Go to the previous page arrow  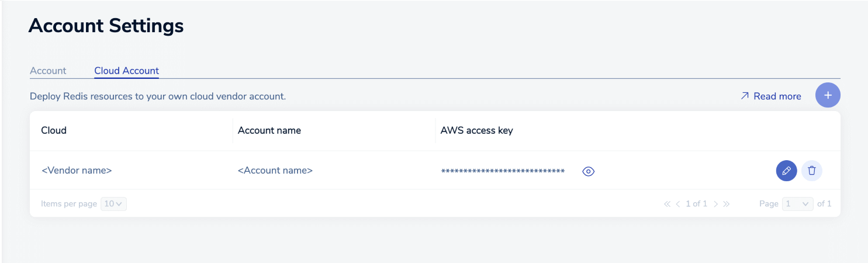(x=678, y=204)
